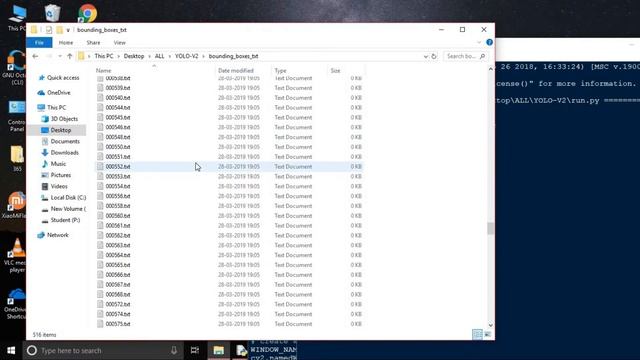Open the View ribbon tab
The height and width of the screenshot is (360, 640).
pyautogui.click(x=120, y=42)
